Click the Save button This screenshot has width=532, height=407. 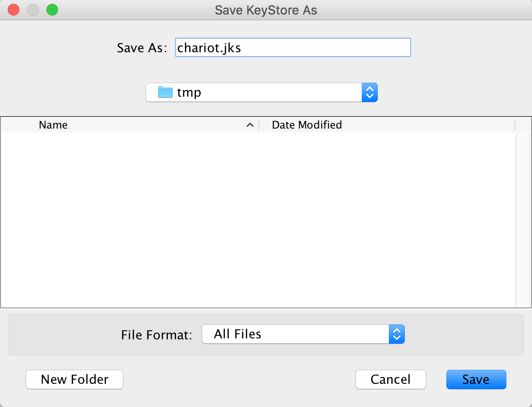coord(476,379)
